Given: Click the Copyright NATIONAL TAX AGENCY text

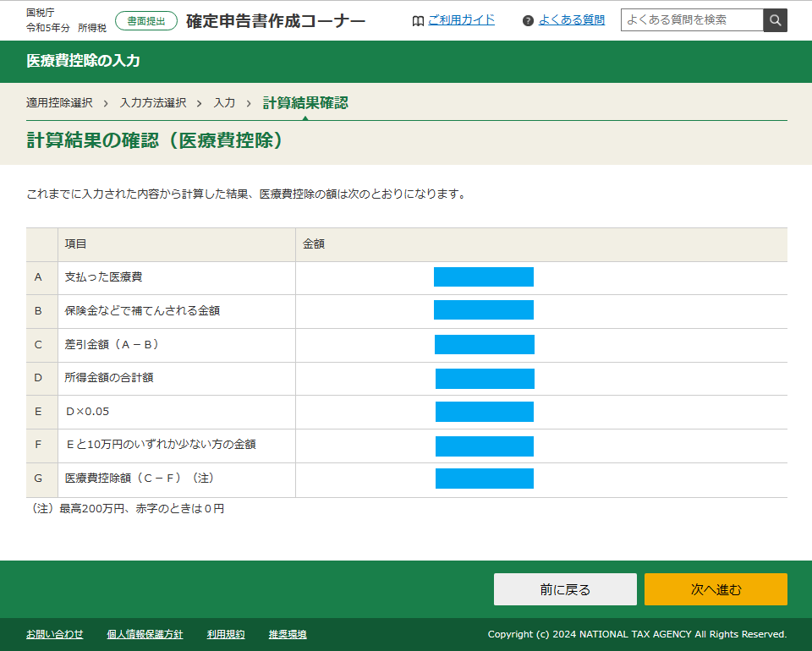Looking at the screenshot, I should click(637, 634).
